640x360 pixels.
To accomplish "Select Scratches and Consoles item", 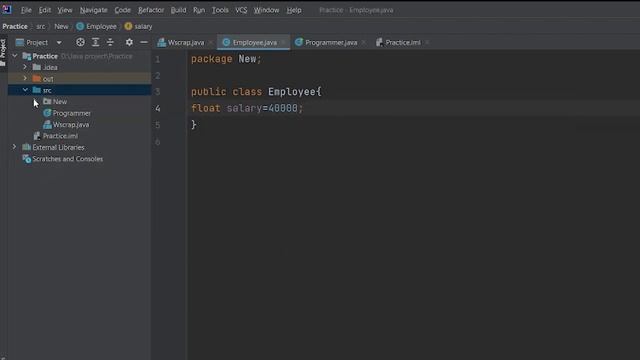I will tap(79, 159).
